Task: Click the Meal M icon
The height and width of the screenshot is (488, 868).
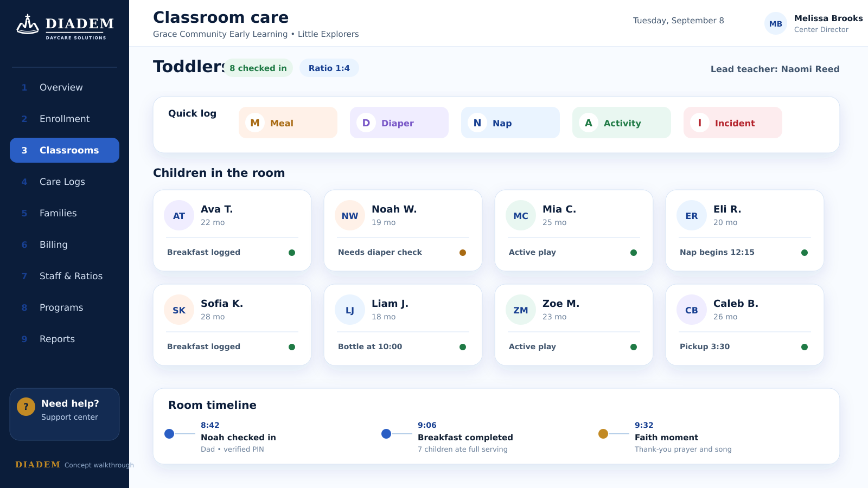Action: pyautogui.click(x=255, y=123)
